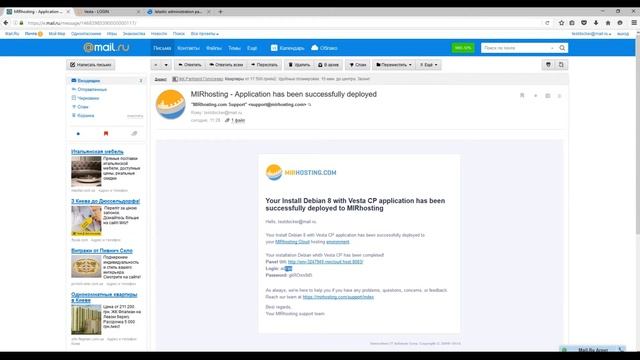The image size is (640, 360).
Task: Open the Черновики folder
Action: [88, 98]
